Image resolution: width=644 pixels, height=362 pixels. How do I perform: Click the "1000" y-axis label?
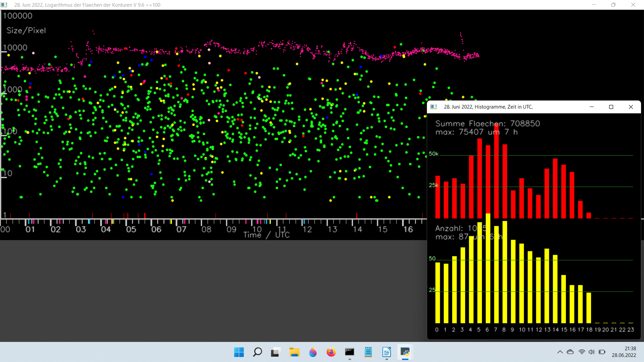click(x=13, y=89)
